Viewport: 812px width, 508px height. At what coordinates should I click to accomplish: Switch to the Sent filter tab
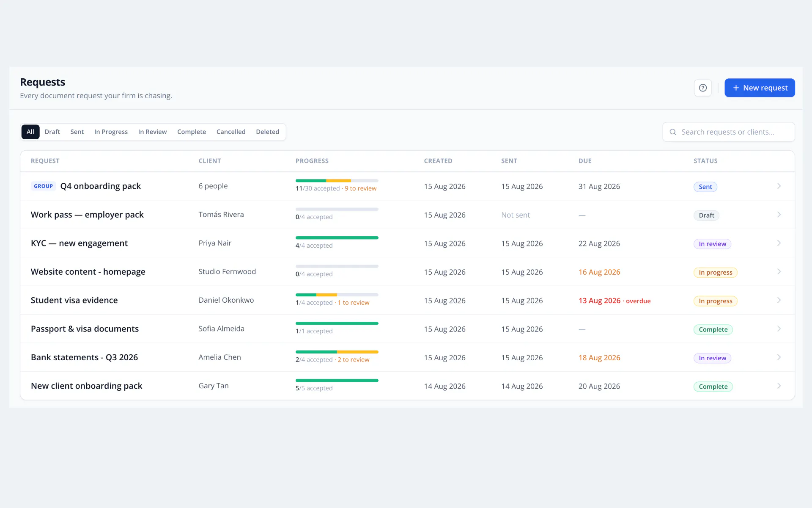click(77, 132)
